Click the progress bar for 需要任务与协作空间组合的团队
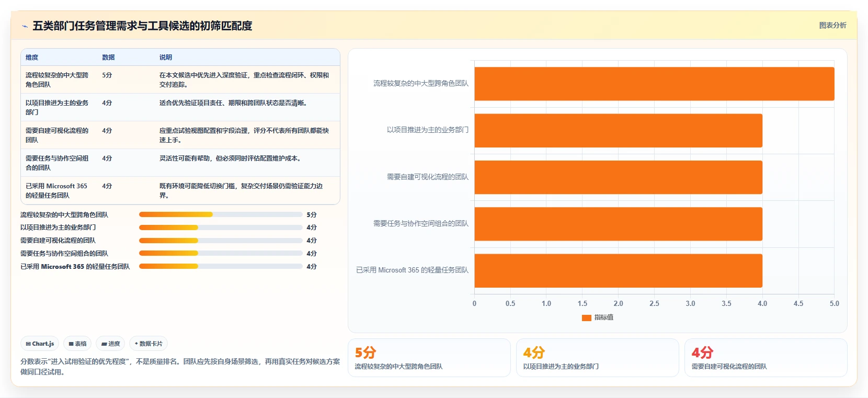The image size is (868, 398). pyautogui.click(x=221, y=253)
